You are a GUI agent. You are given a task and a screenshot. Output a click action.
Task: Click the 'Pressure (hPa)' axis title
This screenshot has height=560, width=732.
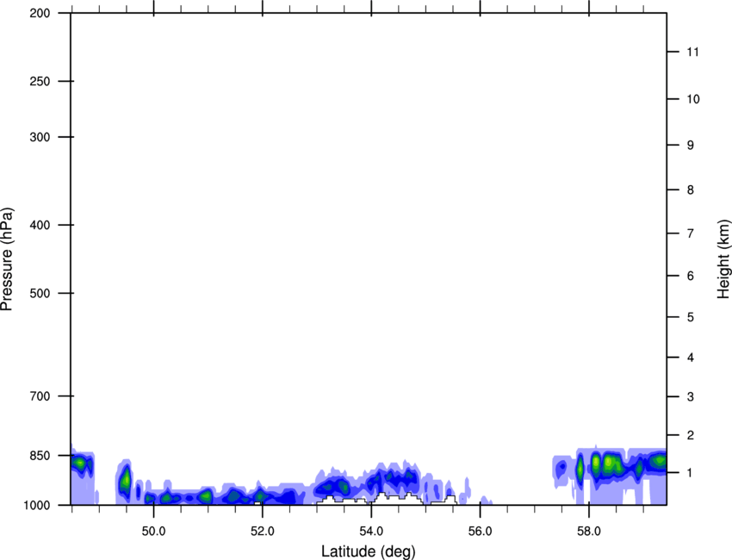click(7, 259)
